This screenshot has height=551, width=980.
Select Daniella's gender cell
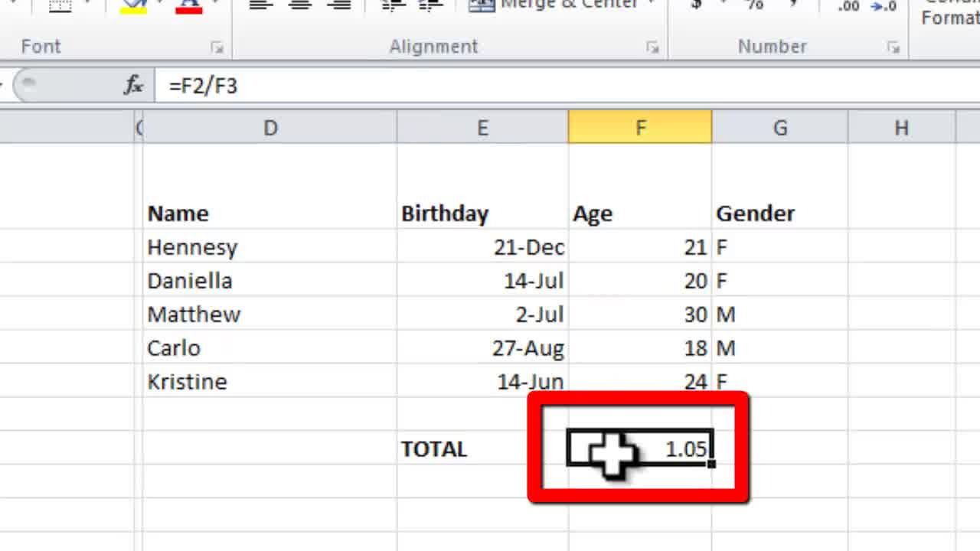(x=779, y=280)
